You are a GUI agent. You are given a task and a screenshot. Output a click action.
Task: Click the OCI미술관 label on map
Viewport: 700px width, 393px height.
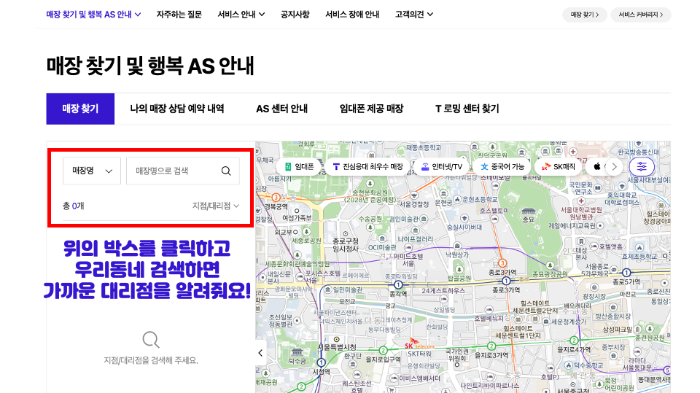pos(382,247)
